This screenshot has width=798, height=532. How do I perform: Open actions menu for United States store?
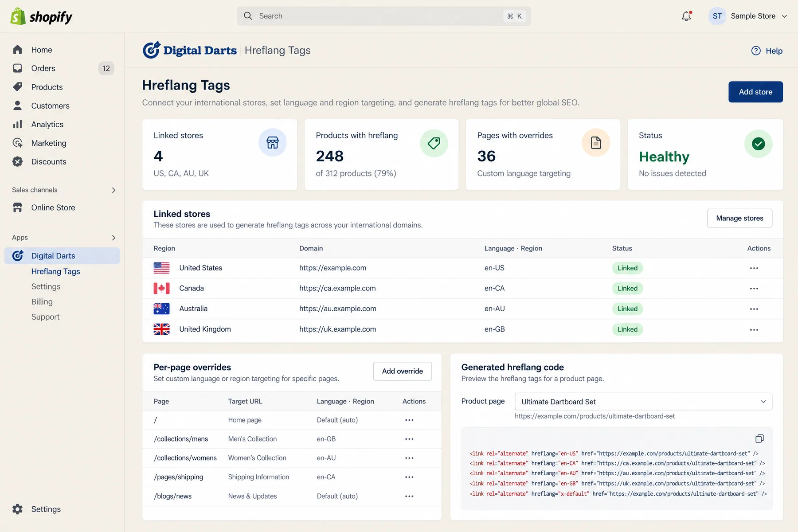click(754, 268)
